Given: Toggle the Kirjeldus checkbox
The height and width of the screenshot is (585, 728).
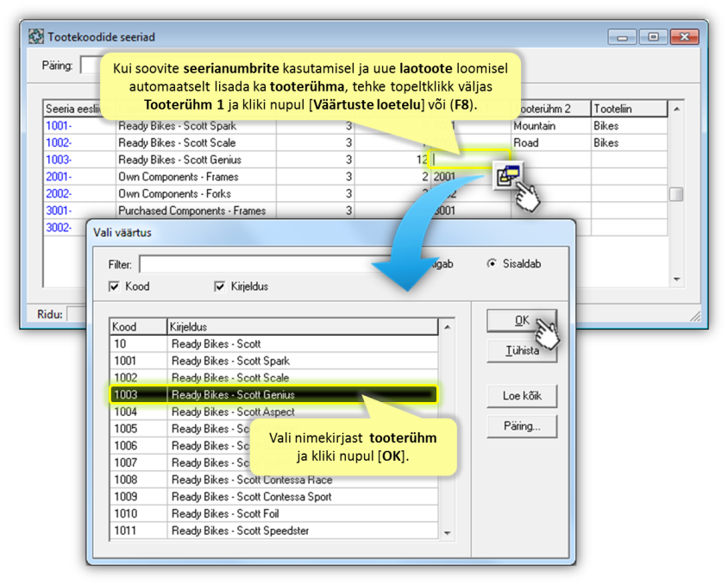Looking at the screenshot, I should point(220,286).
